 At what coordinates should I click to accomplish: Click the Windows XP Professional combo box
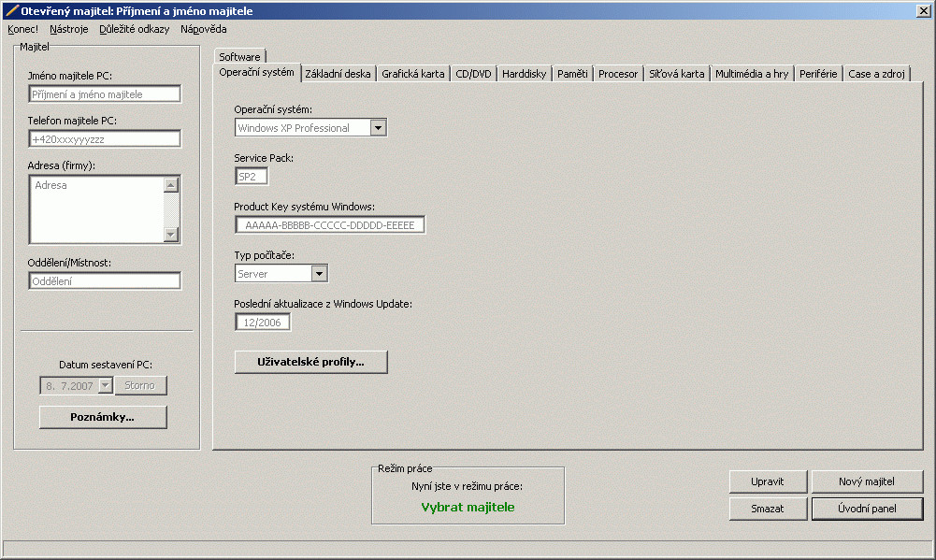[x=310, y=128]
